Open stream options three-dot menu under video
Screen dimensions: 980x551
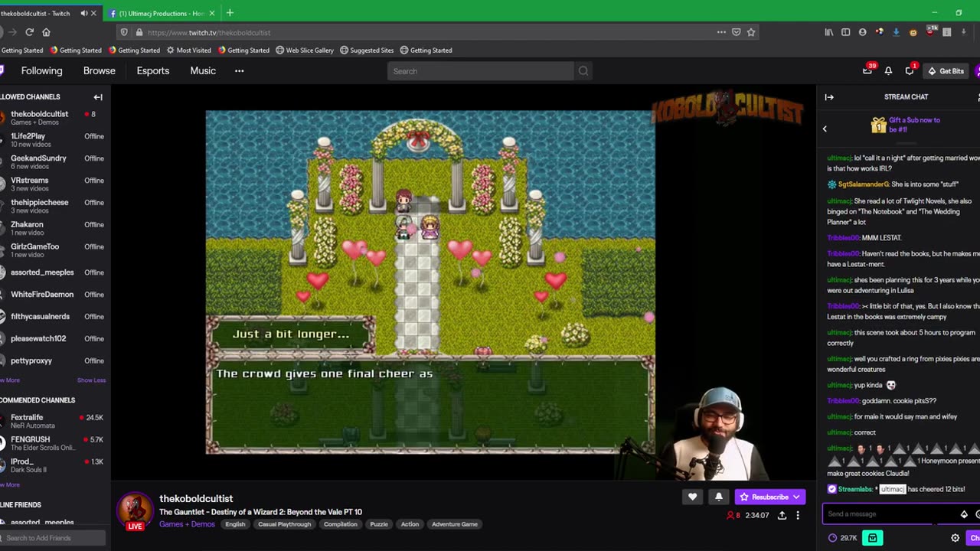point(798,516)
